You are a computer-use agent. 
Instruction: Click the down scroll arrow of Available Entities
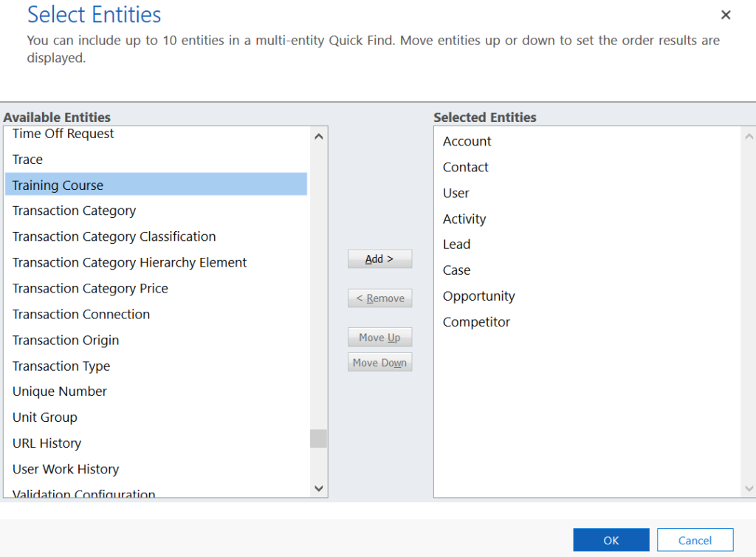[318, 488]
